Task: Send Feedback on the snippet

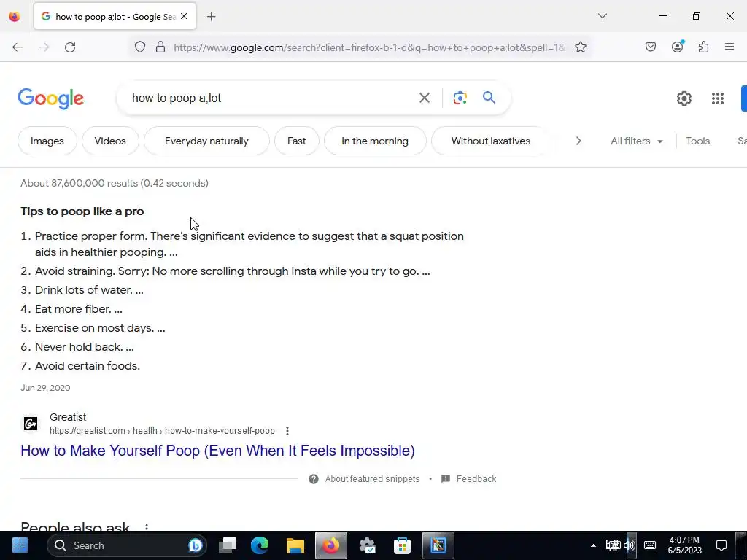Action: (x=469, y=479)
